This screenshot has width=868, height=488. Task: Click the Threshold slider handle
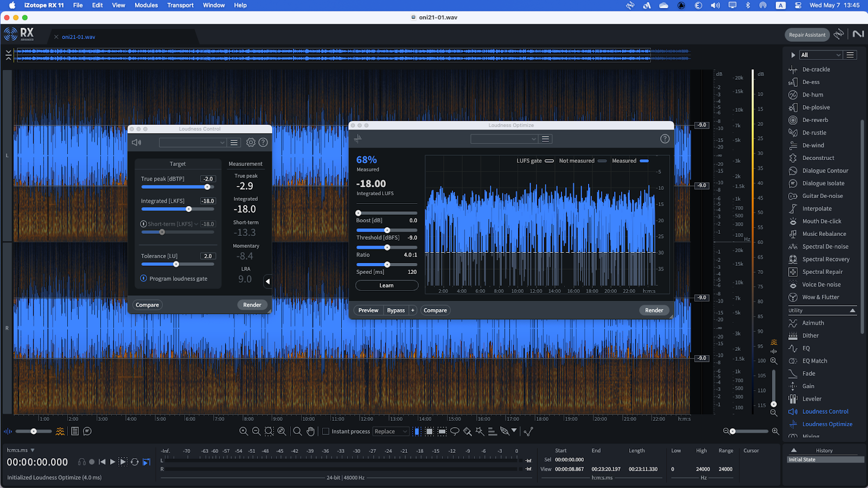[387, 230]
